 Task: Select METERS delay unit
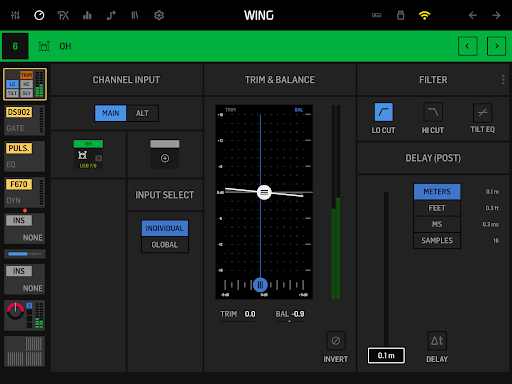[437, 192]
